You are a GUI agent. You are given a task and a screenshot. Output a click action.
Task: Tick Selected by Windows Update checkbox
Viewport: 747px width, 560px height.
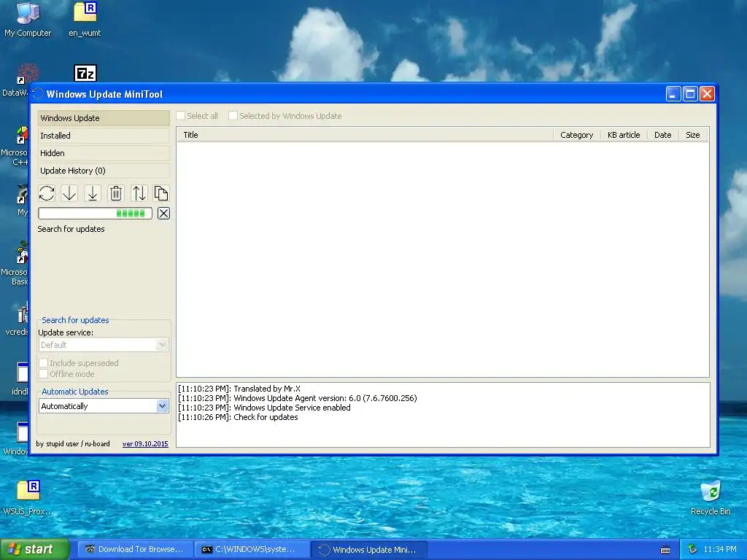(233, 116)
